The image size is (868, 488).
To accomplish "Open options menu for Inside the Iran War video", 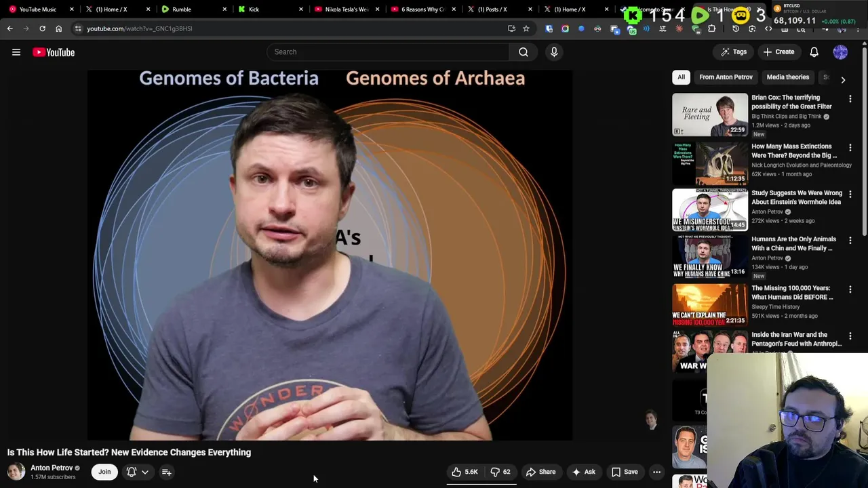I will pos(850,336).
